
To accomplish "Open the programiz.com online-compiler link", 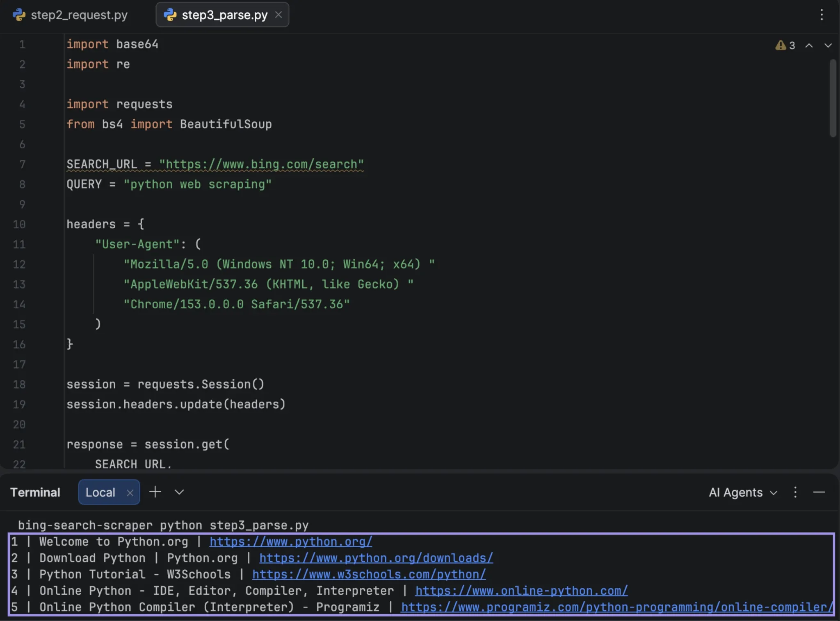I will pyautogui.click(x=617, y=607).
